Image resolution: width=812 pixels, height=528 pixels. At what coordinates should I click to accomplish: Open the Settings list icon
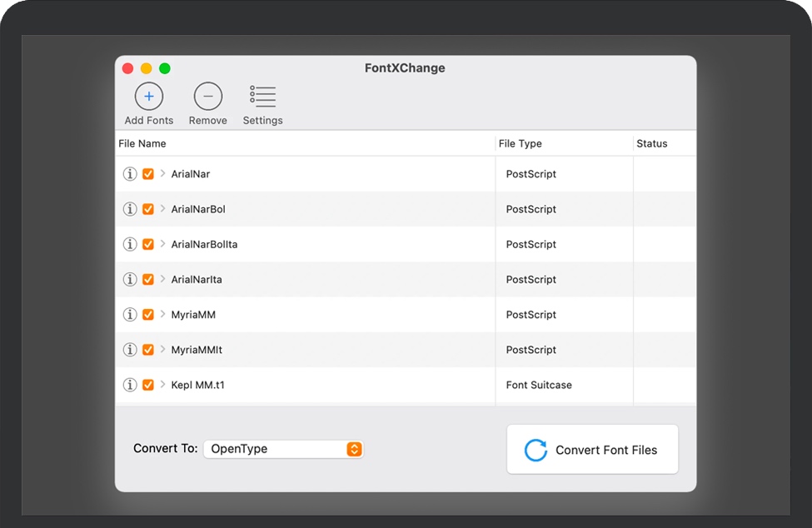pos(262,97)
